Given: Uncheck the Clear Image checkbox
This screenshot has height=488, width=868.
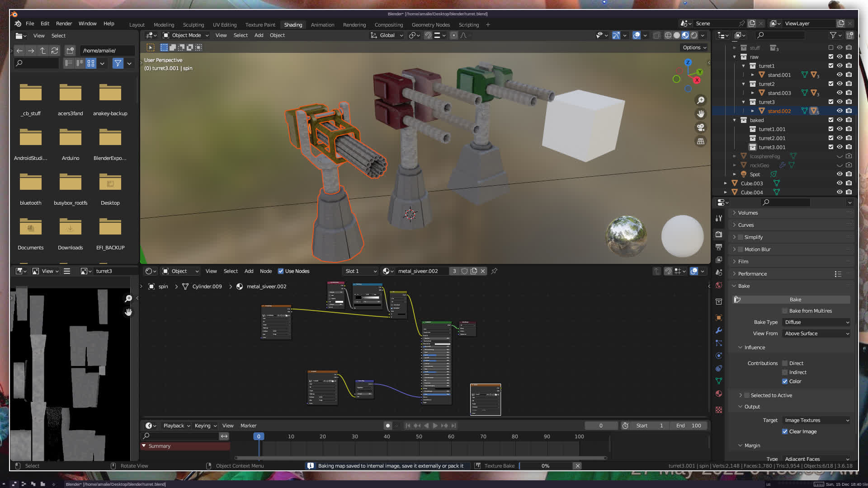Looking at the screenshot, I should click(785, 432).
